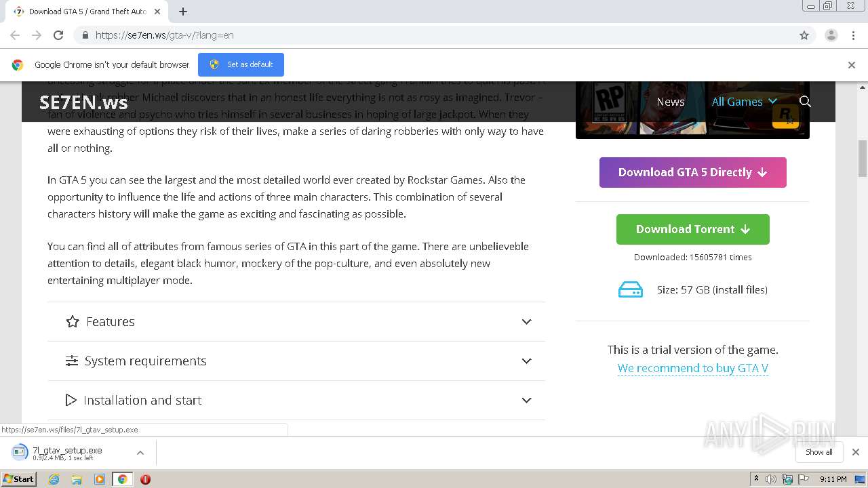This screenshot has height=488, width=868.
Task: Click the Installation play triangle icon
Action: point(71,400)
